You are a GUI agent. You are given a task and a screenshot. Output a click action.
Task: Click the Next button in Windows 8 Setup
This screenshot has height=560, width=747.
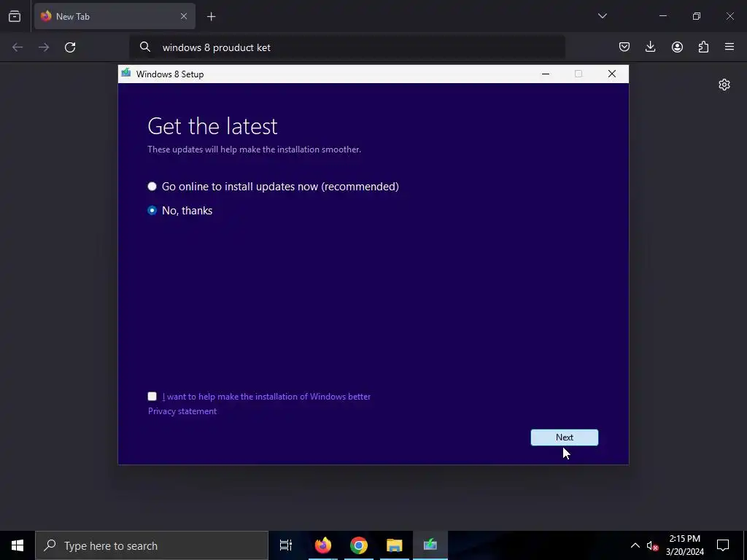click(x=565, y=437)
